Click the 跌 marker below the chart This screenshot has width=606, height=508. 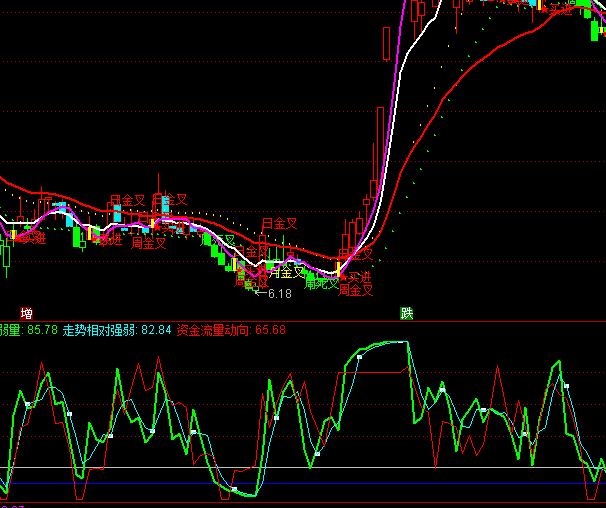tap(406, 312)
